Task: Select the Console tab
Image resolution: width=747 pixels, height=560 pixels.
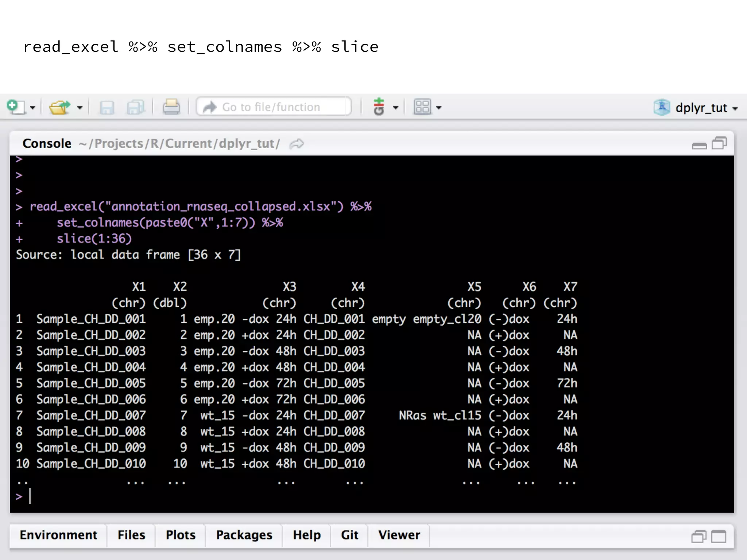Action: (47, 144)
